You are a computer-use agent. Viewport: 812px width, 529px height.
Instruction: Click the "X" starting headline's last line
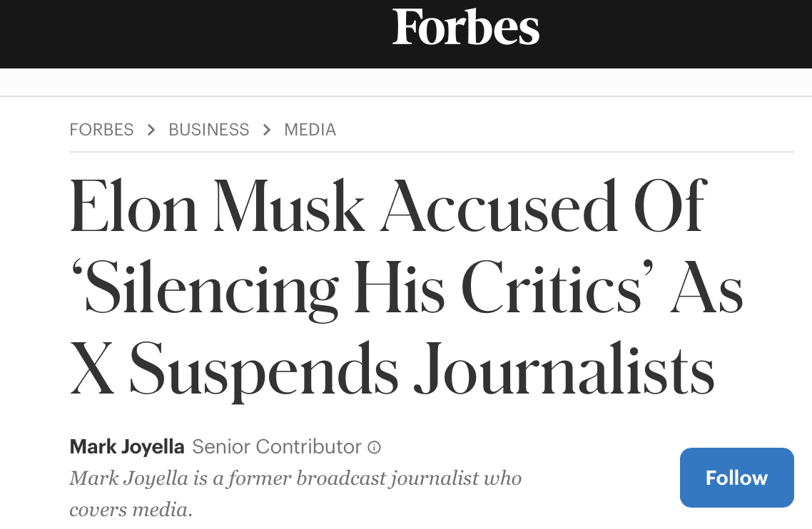tap(92, 369)
